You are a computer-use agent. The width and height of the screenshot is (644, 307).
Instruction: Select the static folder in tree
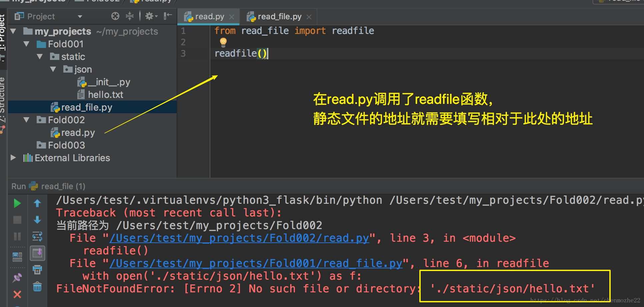(x=68, y=57)
